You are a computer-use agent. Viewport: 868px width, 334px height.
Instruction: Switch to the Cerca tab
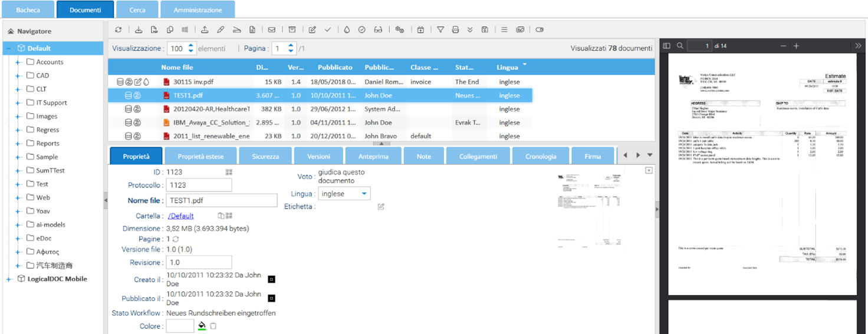pyautogui.click(x=137, y=10)
